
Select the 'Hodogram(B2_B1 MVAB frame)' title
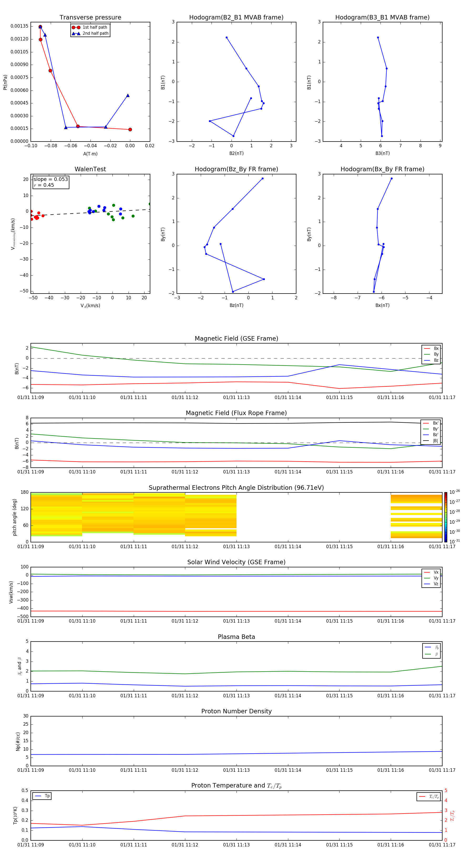click(x=236, y=18)
